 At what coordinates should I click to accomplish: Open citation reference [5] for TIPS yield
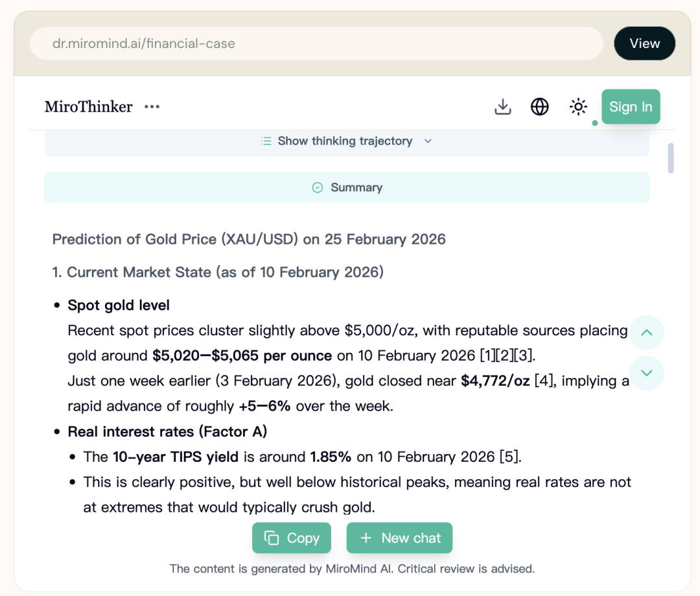coord(509,457)
